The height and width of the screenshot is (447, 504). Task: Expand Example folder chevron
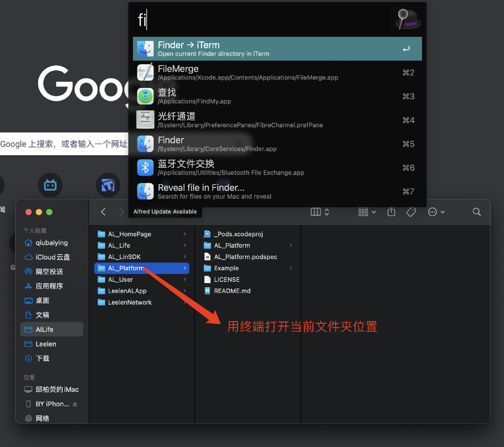[x=291, y=268]
